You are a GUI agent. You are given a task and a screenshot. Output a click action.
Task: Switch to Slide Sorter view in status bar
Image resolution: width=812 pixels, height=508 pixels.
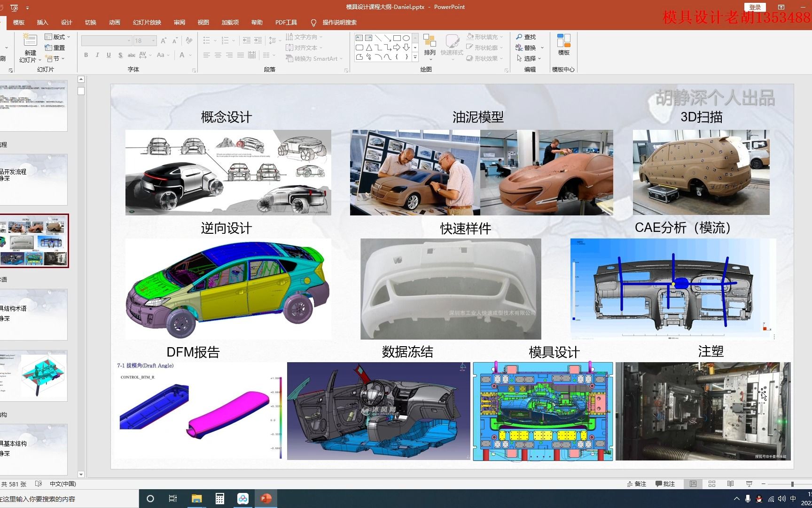(x=712, y=484)
